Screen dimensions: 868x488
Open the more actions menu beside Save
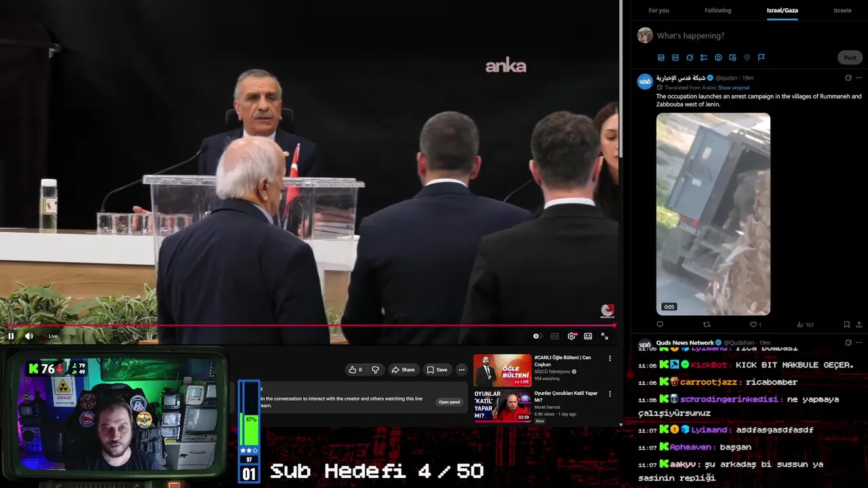462,369
